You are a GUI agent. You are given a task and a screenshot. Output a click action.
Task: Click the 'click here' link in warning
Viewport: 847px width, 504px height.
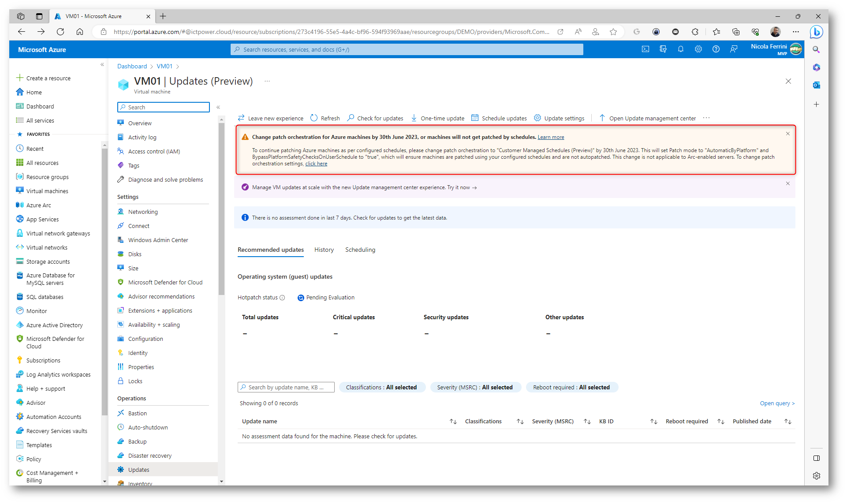coord(316,164)
